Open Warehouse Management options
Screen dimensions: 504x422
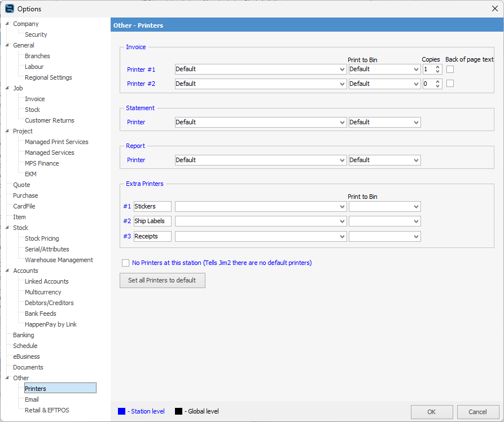coord(59,260)
